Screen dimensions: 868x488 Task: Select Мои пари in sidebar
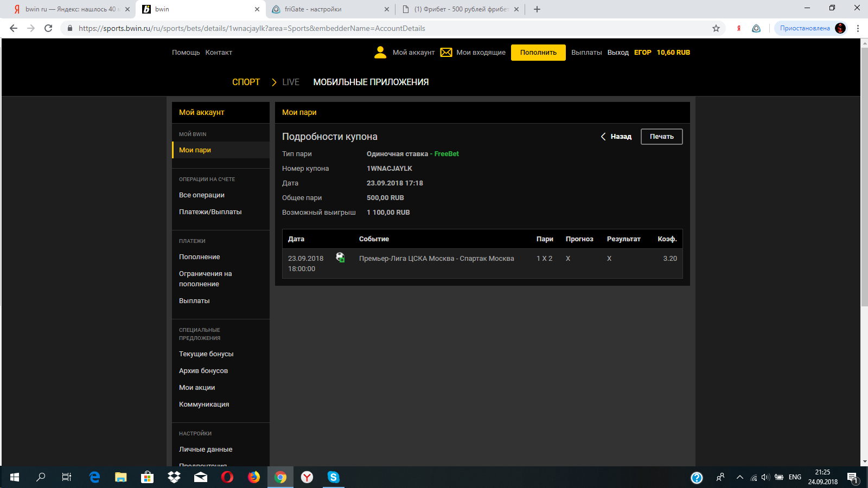[x=221, y=150]
